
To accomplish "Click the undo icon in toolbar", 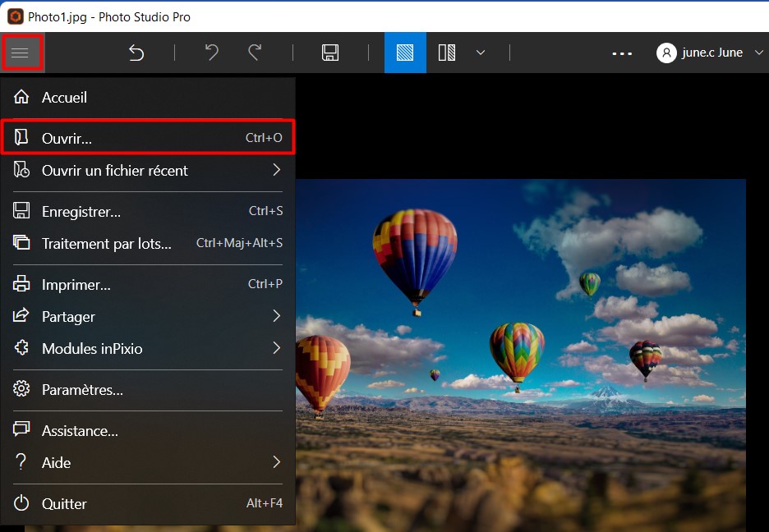I will [211, 53].
